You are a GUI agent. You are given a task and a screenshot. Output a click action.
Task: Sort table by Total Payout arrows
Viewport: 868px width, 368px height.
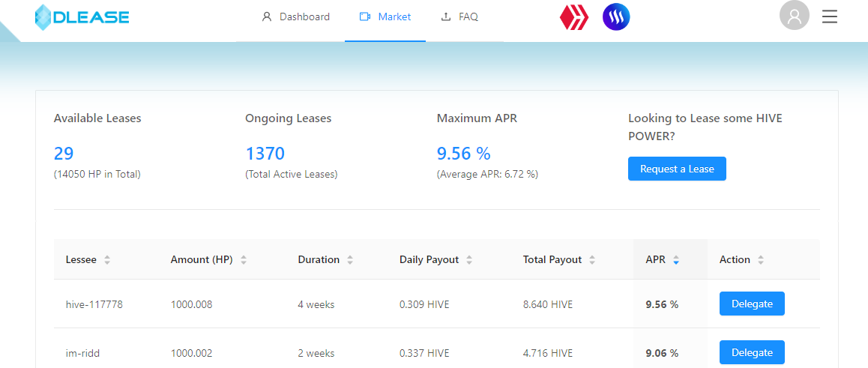pyautogui.click(x=592, y=259)
